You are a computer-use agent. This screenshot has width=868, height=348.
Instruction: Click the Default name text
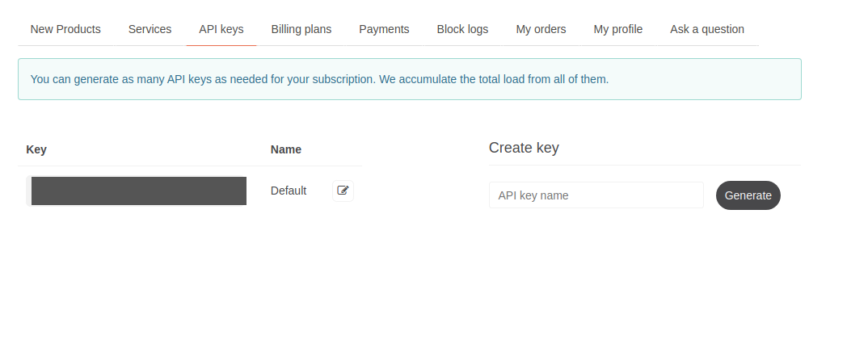pyautogui.click(x=289, y=191)
